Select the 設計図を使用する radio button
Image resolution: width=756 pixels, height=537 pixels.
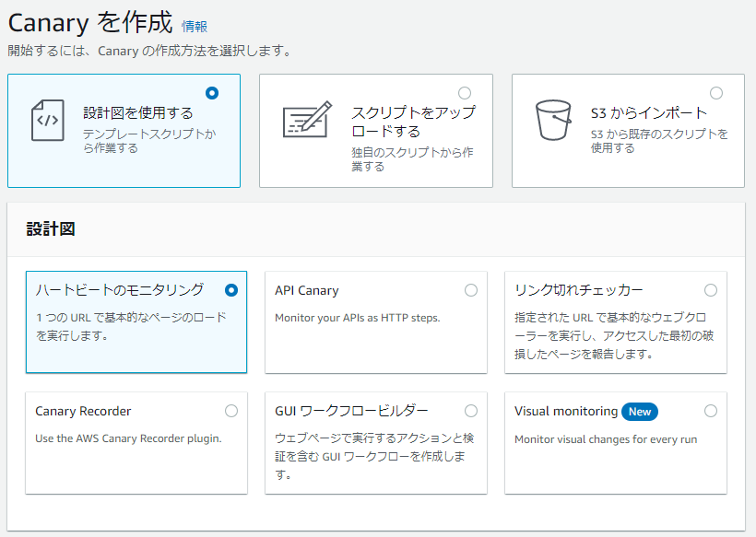pyautogui.click(x=212, y=93)
